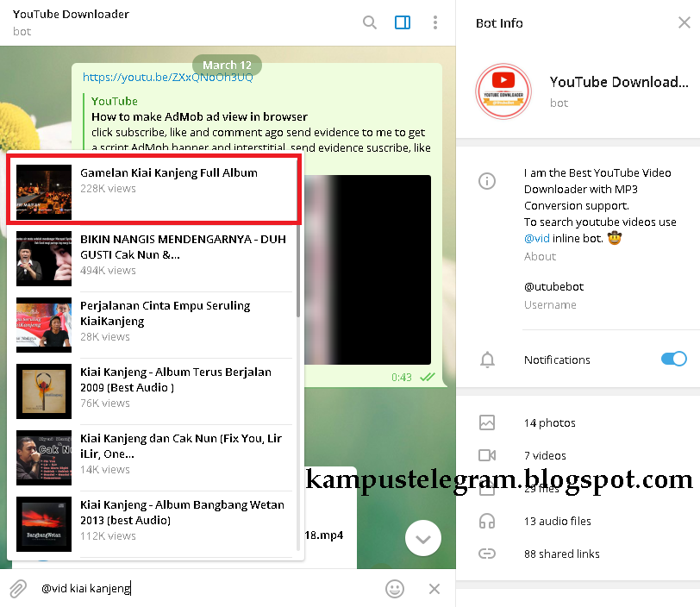Open the photos icon in shared media
The image size is (700, 607).
coord(486,422)
